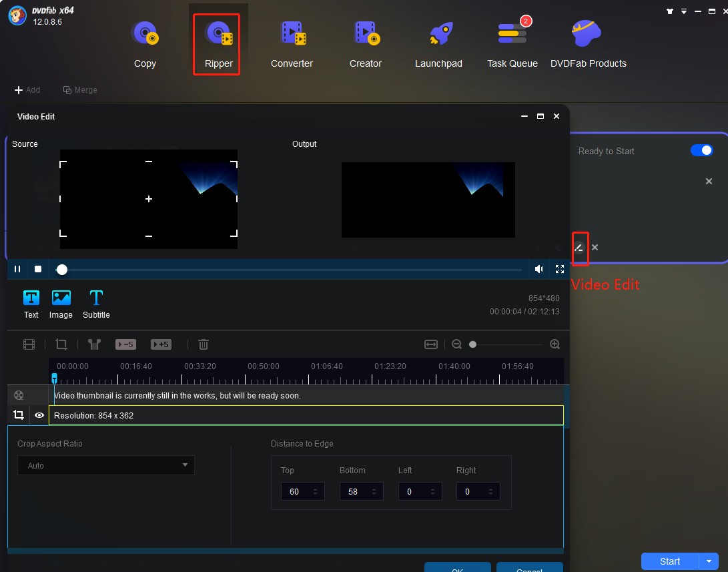Toggle crop preview with the eye icon
Screen dimensions: 728x572
coord(39,414)
